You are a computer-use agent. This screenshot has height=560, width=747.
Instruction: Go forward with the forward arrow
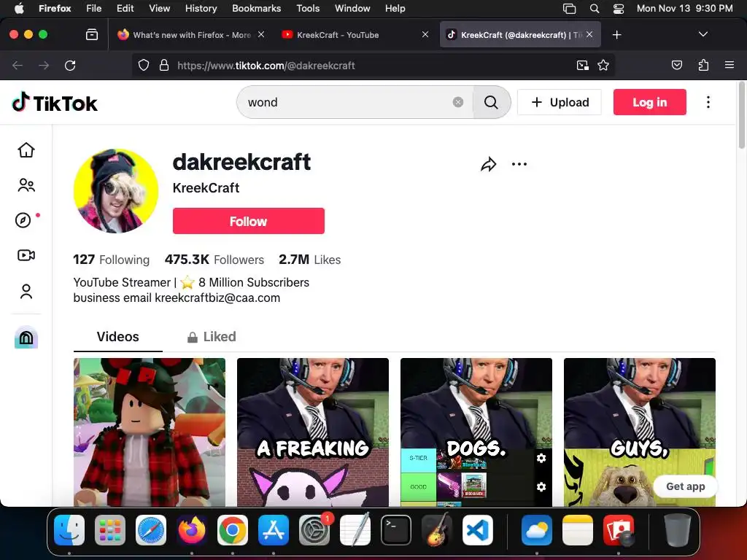tap(44, 65)
